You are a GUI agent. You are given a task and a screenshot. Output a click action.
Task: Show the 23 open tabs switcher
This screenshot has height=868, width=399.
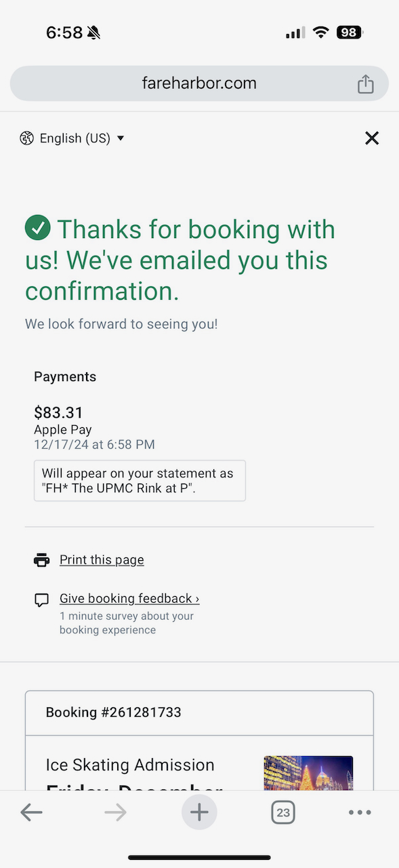(x=283, y=812)
